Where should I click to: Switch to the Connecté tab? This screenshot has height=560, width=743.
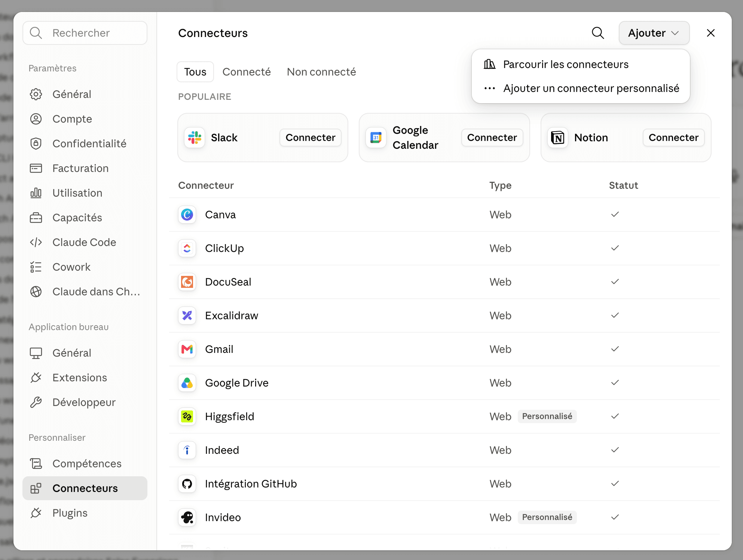(x=247, y=72)
